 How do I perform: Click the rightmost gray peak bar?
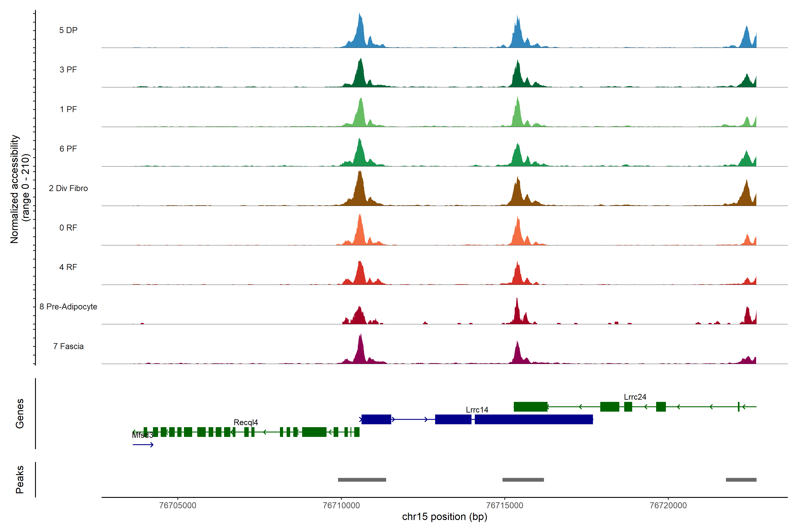coord(741,480)
